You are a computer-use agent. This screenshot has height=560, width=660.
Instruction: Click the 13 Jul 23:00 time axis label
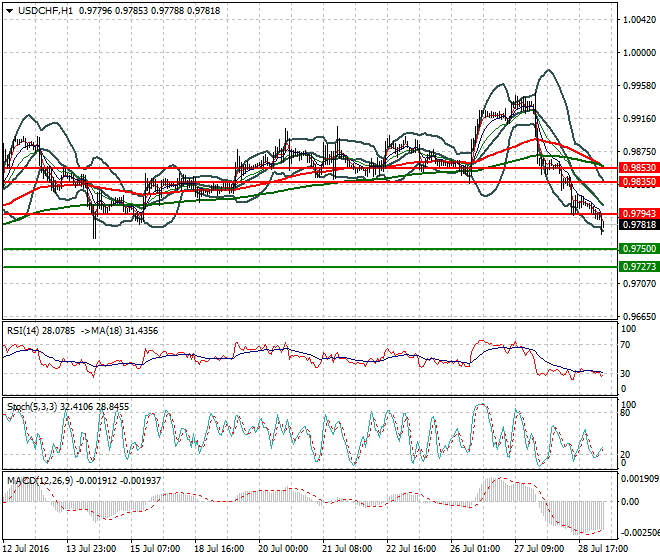click(x=91, y=549)
